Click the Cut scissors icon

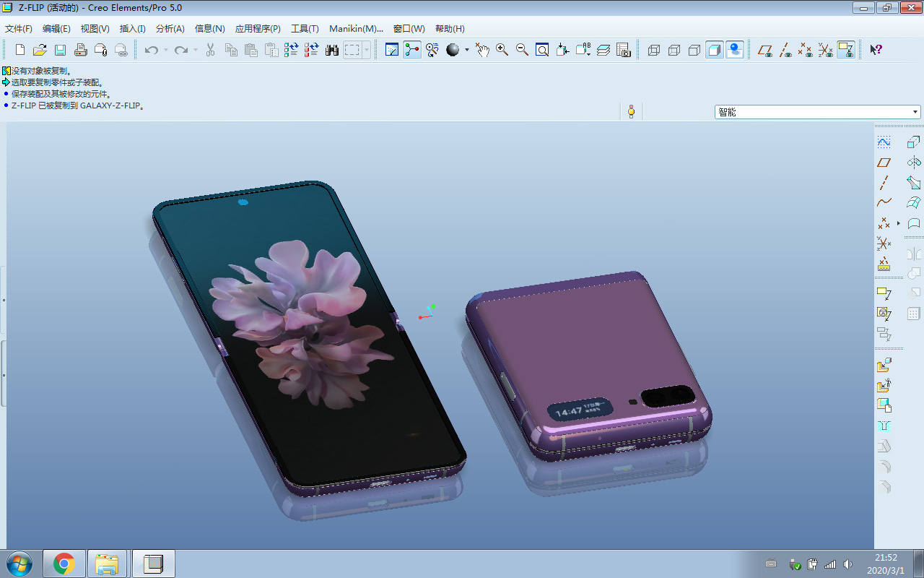point(211,50)
